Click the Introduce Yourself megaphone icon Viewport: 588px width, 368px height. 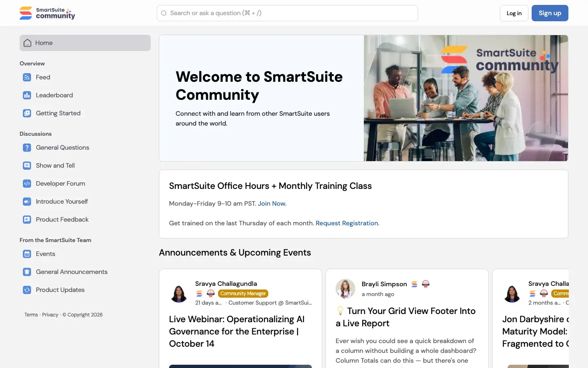[27, 202]
